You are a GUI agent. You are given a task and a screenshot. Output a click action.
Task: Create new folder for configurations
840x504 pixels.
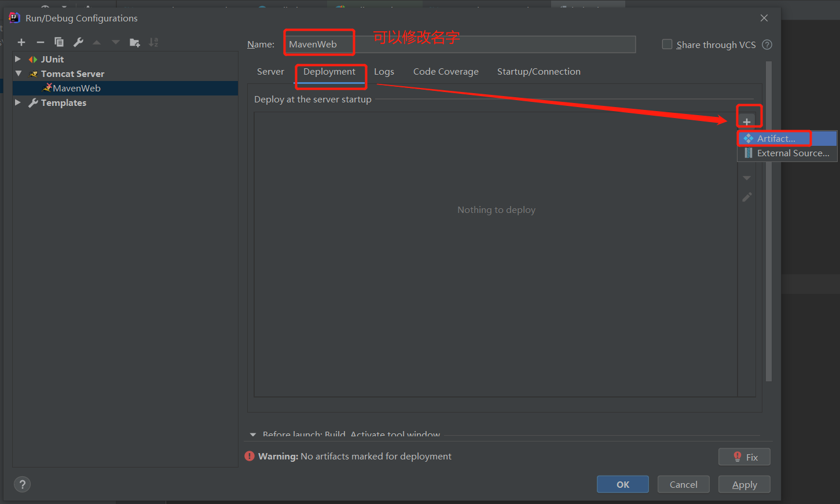point(135,42)
